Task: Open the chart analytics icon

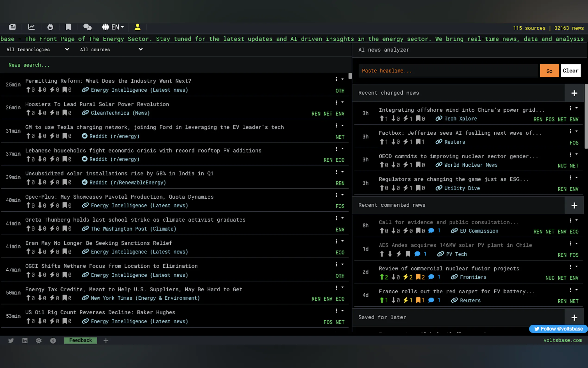Action: click(31, 27)
